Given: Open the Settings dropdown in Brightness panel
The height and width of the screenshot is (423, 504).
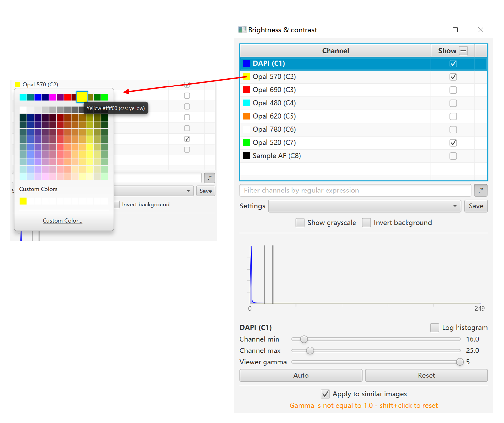Looking at the screenshot, I should coord(364,206).
